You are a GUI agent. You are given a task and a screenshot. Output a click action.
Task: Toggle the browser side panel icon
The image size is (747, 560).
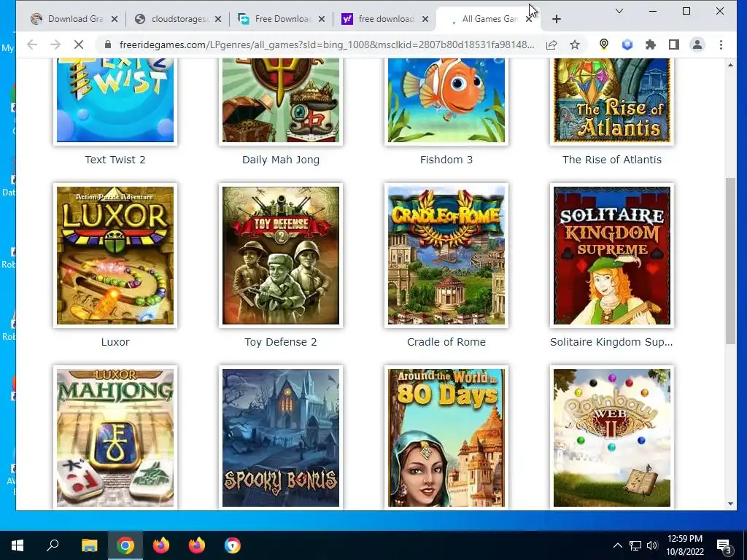pos(673,44)
